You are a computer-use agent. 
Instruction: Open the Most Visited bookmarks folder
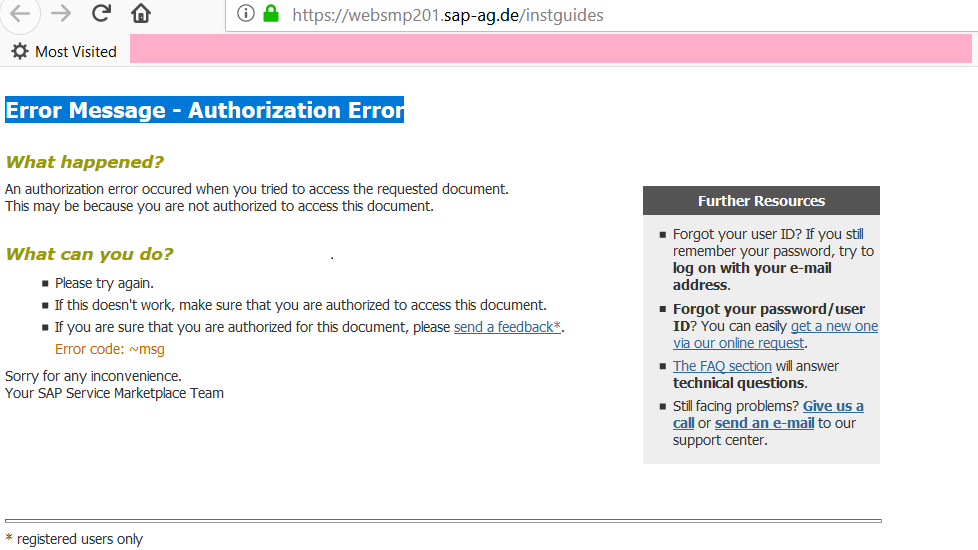[64, 51]
